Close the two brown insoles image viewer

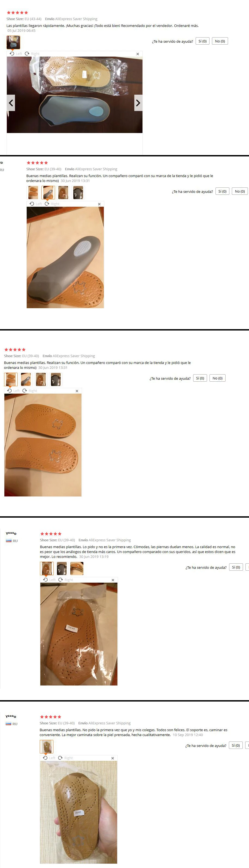click(x=77, y=391)
